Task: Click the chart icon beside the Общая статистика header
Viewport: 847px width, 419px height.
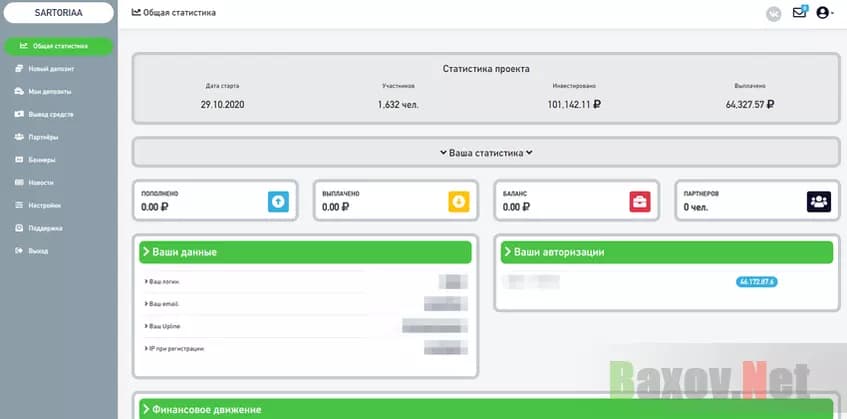Action: (x=136, y=13)
